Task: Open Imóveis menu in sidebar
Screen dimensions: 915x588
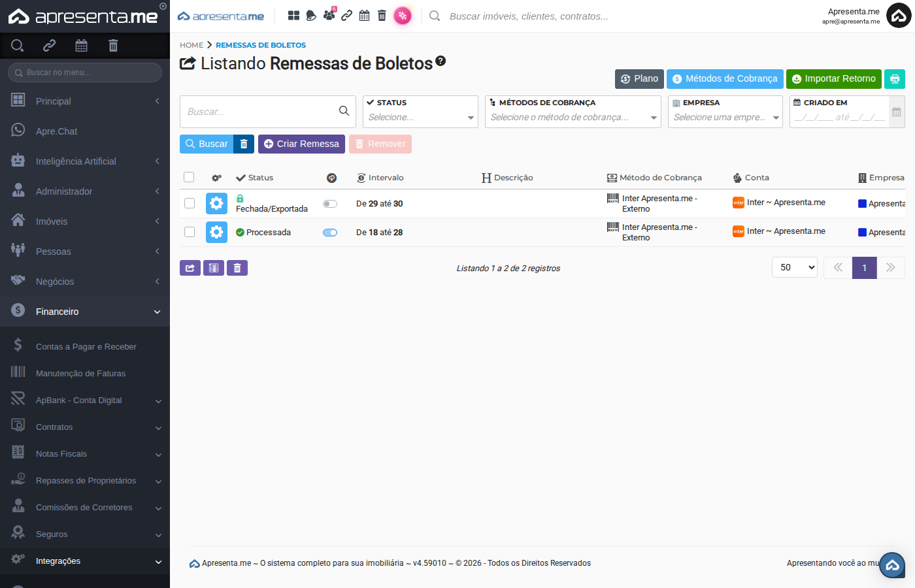Action: pyautogui.click(x=85, y=221)
